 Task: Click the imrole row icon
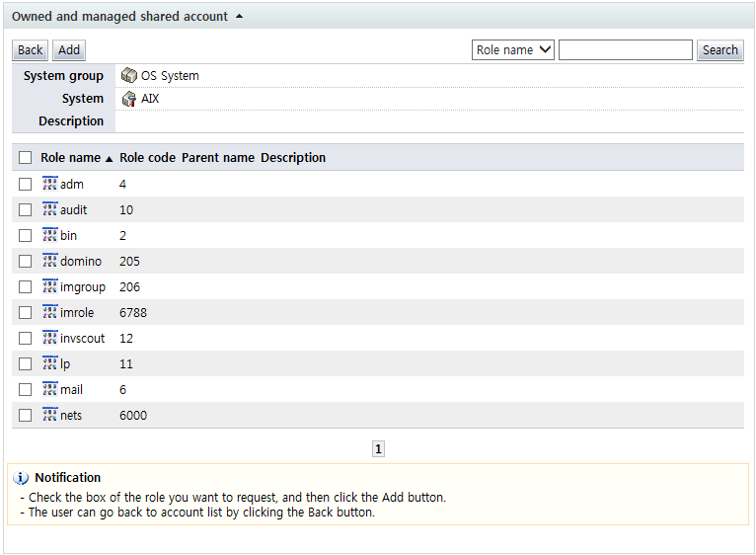(x=50, y=312)
